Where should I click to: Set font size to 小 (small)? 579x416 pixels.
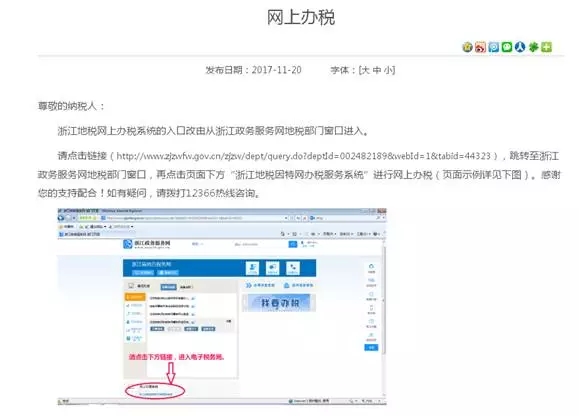click(388, 70)
